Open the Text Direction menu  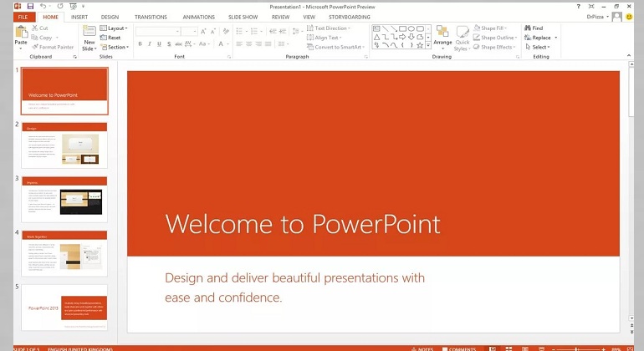pos(329,28)
